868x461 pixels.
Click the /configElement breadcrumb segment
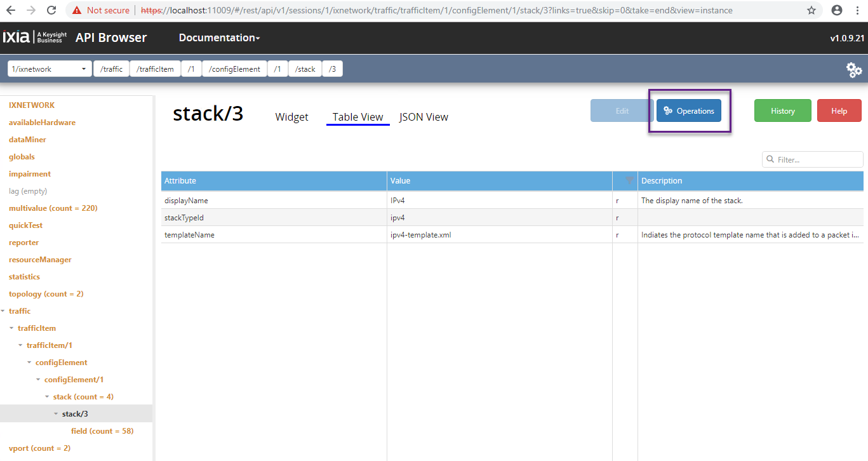pyautogui.click(x=234, y=69)
